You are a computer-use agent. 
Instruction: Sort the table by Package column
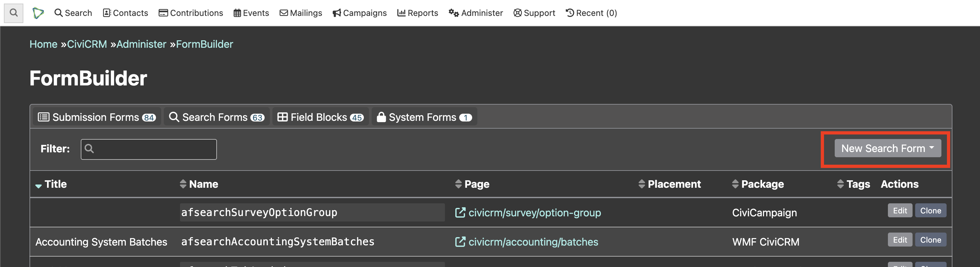[x=758, y=184]
